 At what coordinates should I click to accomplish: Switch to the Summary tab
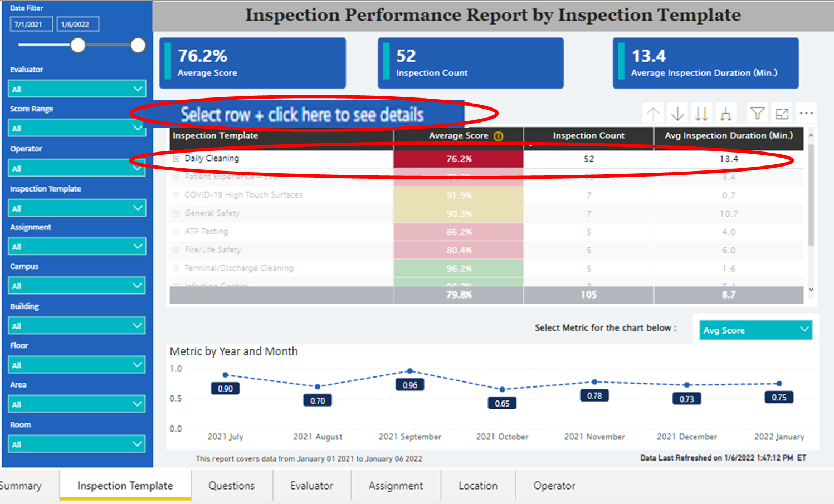[x=21, y=485]
